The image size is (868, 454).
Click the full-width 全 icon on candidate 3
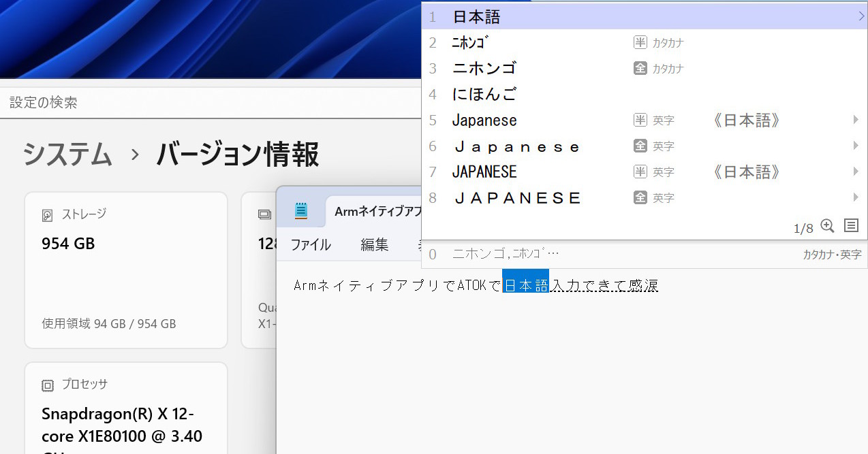point(640,69)
